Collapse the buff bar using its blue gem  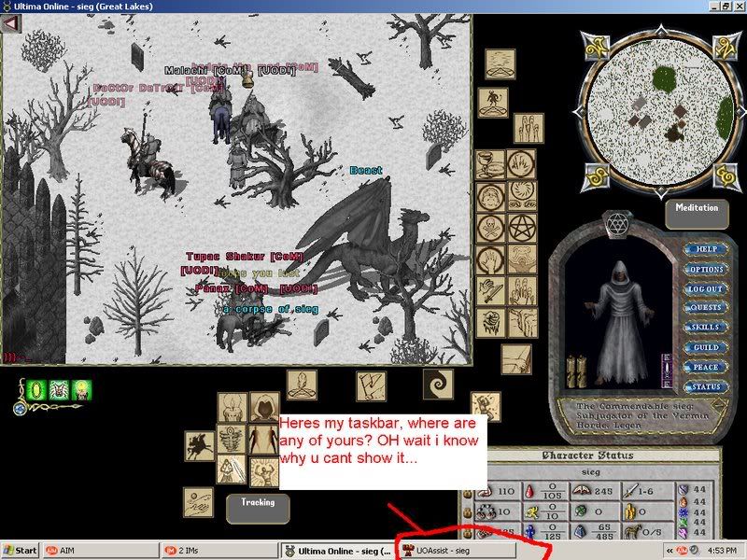[20, 409]
